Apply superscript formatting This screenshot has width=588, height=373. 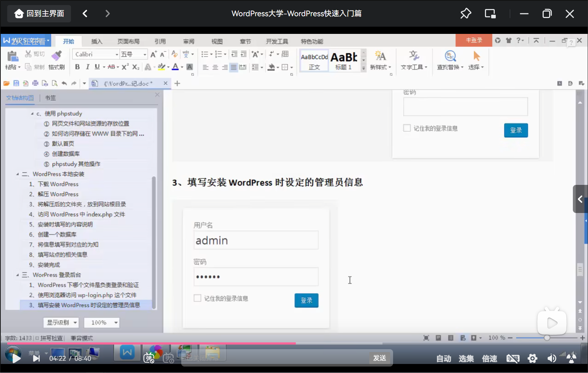click(125, 67)
